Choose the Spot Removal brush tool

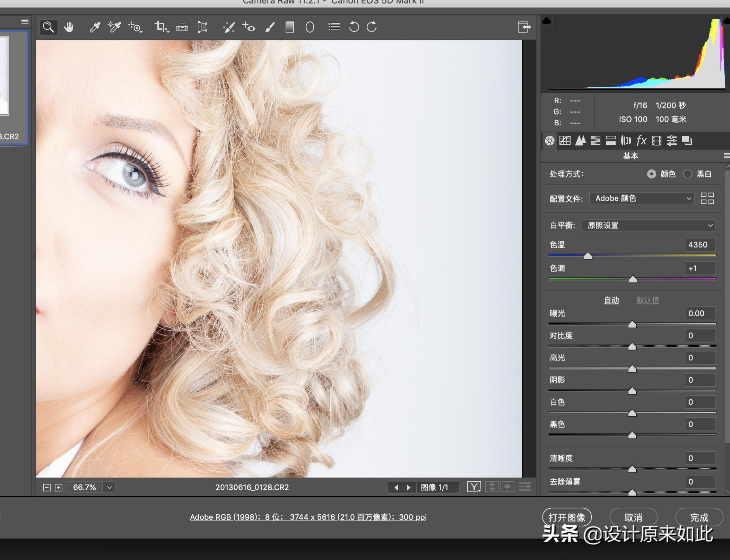tap(229, 27)
